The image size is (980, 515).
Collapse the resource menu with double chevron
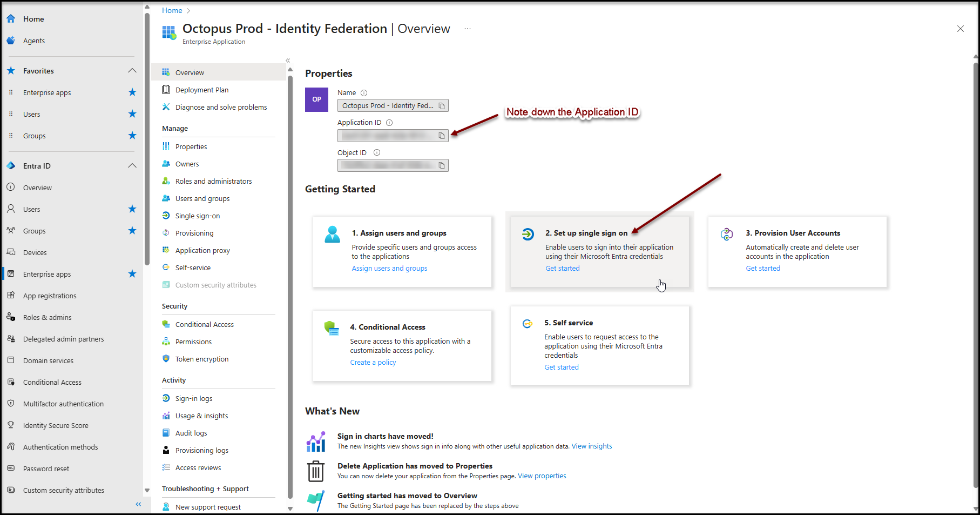(x=288, y=61)
